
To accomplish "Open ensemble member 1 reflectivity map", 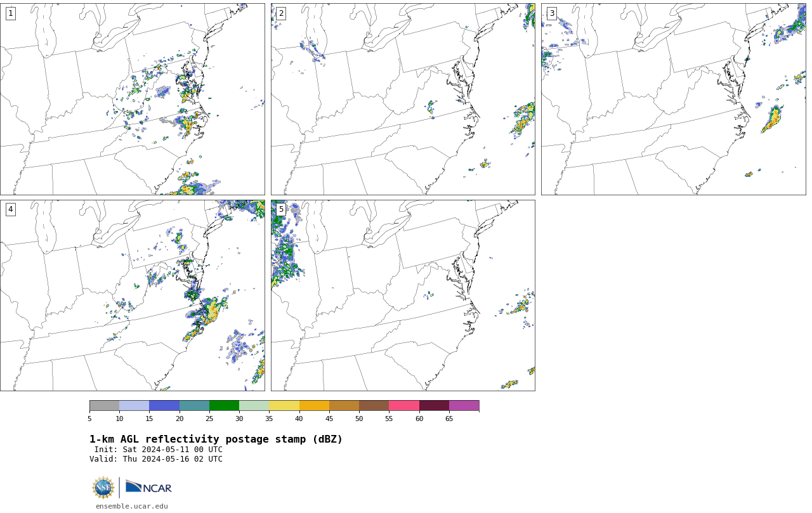I will 133,99.
